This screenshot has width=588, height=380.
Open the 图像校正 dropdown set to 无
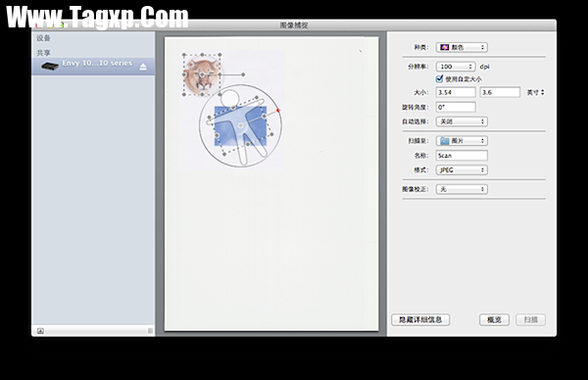tap(462, 189)
